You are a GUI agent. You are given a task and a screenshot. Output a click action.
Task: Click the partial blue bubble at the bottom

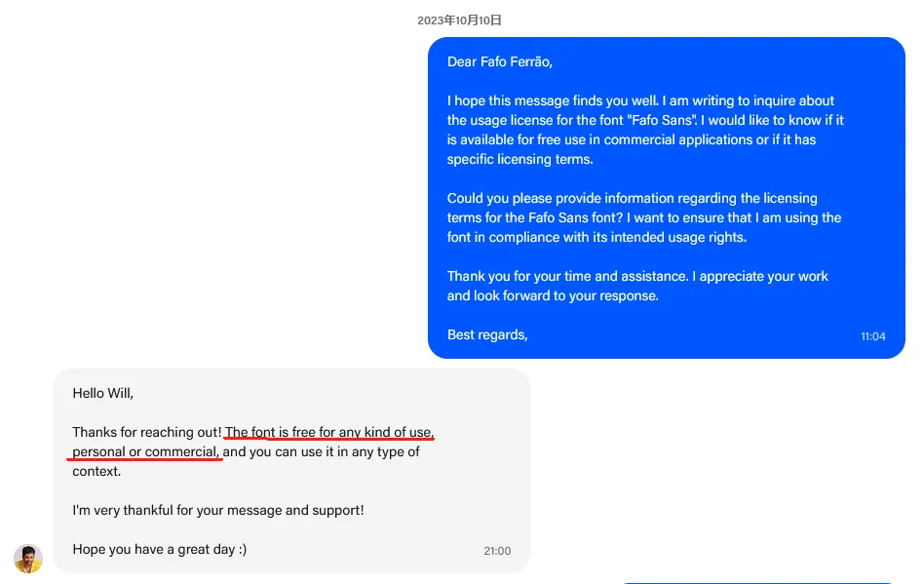(757, 582)
